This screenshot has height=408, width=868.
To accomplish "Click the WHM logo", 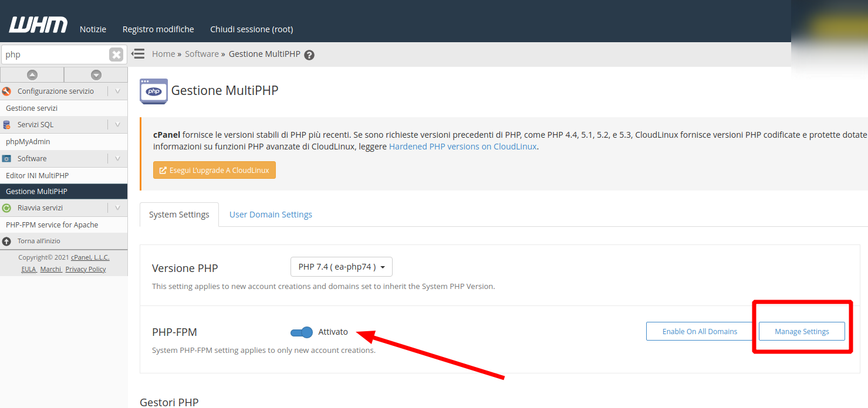I will coord(38,25).
